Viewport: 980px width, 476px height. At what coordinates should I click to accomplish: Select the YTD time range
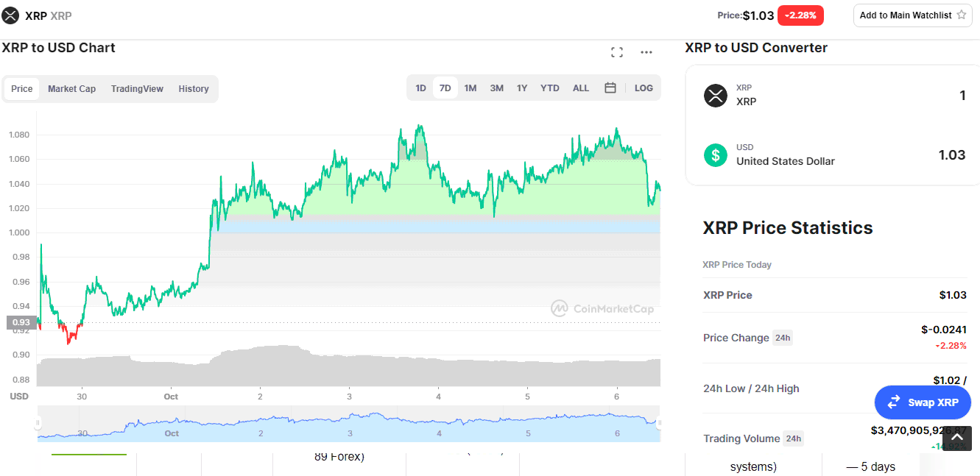[550, 88]
